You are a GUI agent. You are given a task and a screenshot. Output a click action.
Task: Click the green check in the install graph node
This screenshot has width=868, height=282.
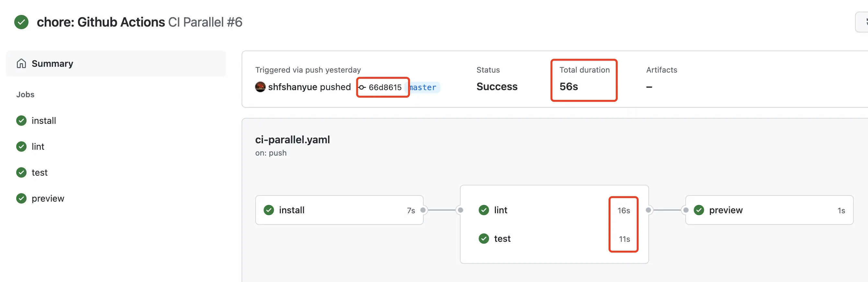pos(268,210)
